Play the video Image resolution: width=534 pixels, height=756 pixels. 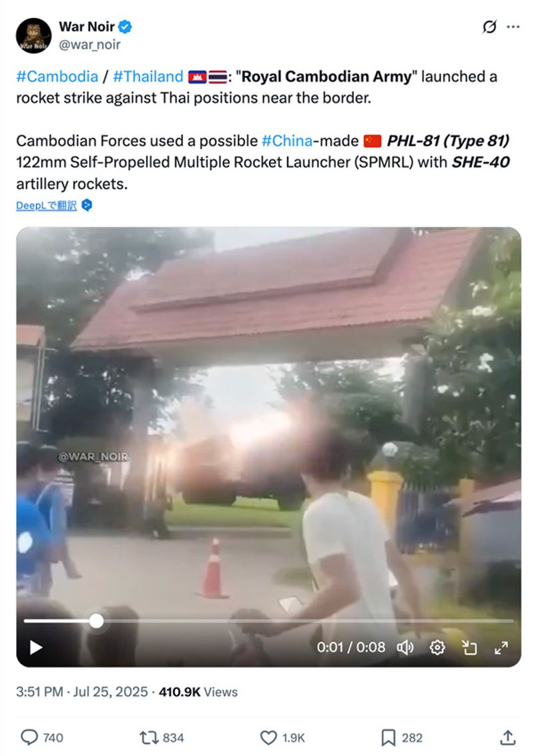tap(35, 647)
